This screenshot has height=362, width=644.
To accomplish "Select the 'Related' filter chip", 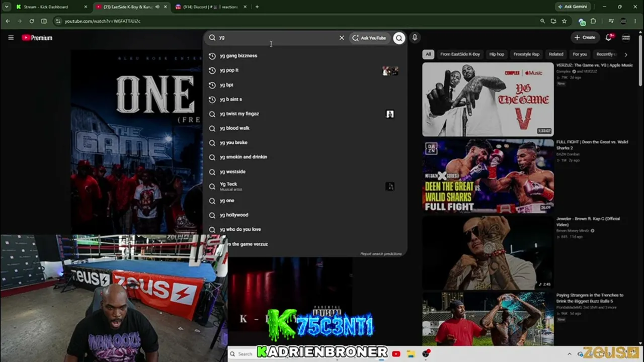I will tap(556, 54).
